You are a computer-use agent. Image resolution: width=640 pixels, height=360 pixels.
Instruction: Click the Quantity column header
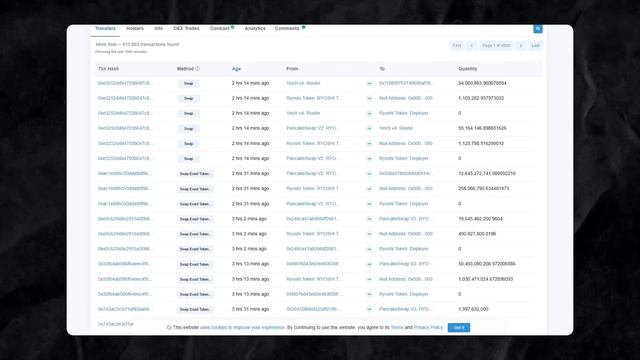tap(468, 69)
